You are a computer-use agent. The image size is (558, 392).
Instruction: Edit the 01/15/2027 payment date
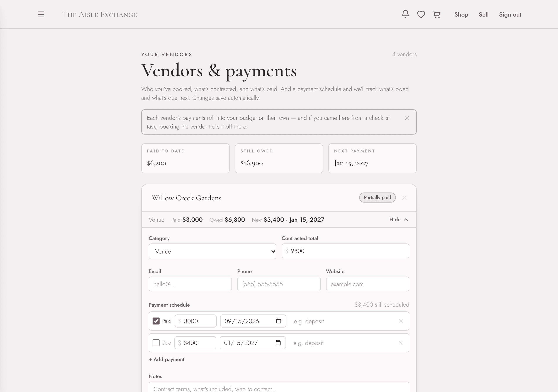tap(252, 343)
